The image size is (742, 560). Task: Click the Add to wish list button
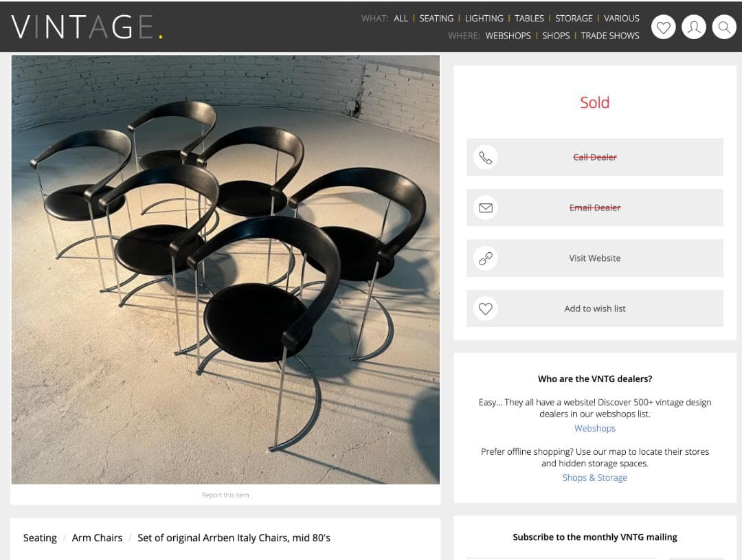point(595,309)
